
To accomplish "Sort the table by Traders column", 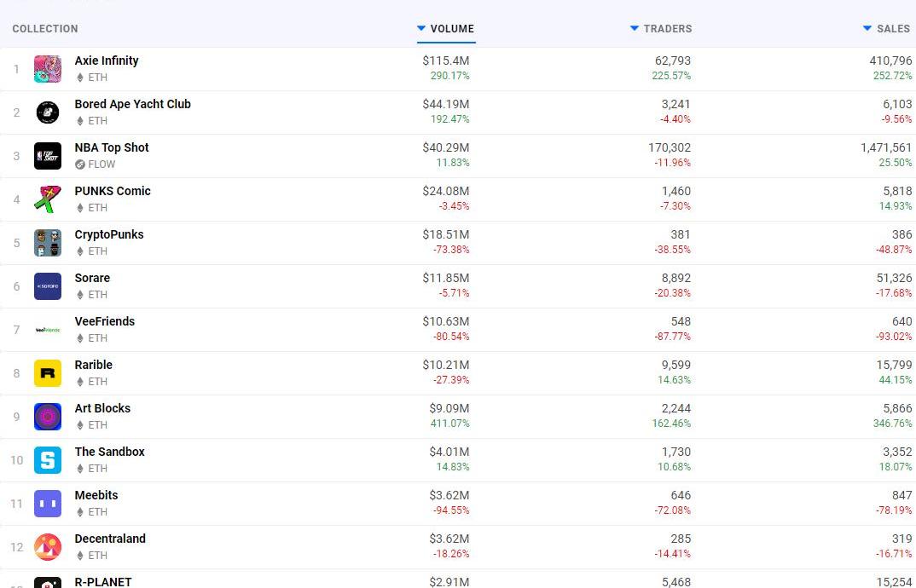I will (661, 29).
